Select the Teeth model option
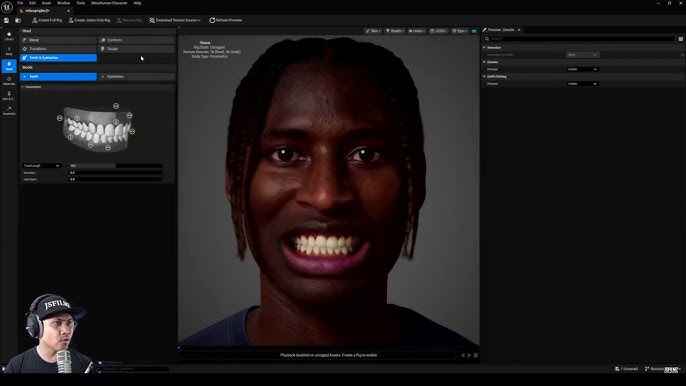The image size is (686, 386). [x=59, y=77]
